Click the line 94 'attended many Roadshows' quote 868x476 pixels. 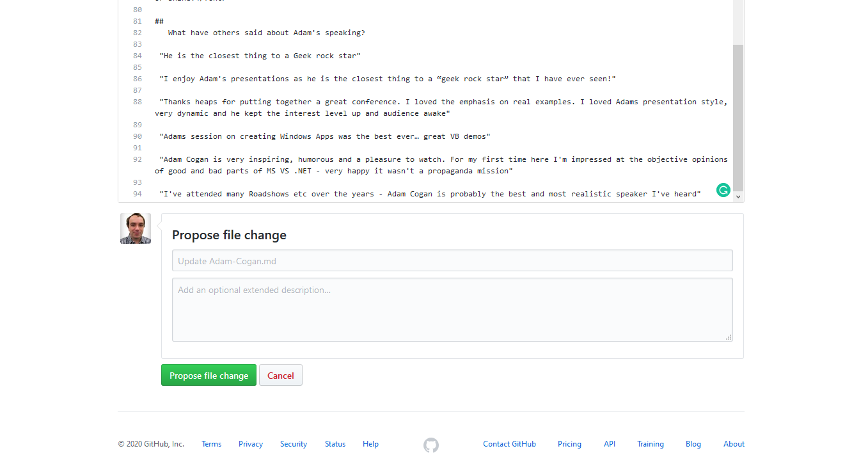pos(430,194)
